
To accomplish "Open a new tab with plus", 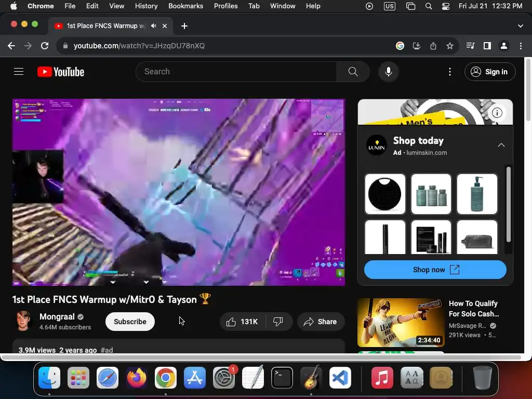I will [184, 26].
